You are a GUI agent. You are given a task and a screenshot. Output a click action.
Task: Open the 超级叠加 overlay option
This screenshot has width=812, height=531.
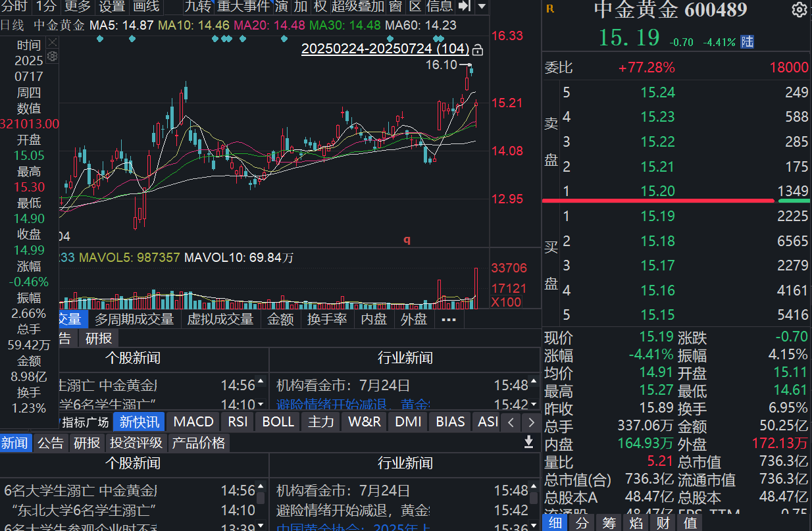(358, 7)
